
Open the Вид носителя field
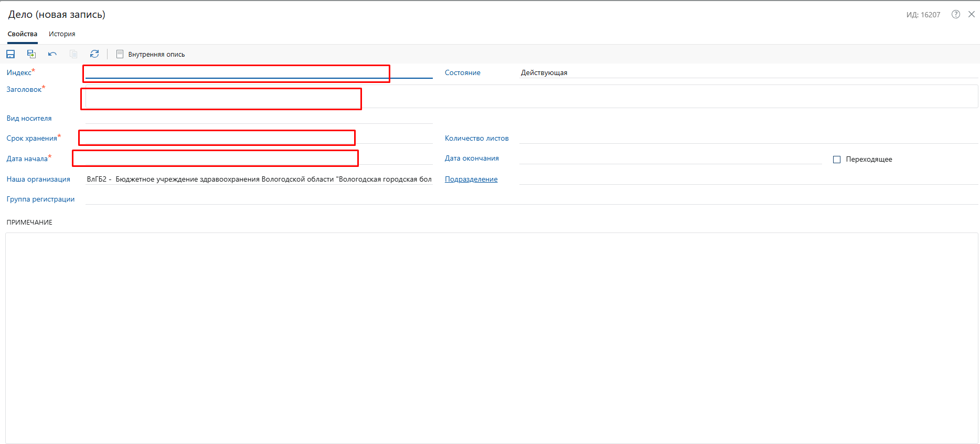pyautogui.click(x=258, y=119)
